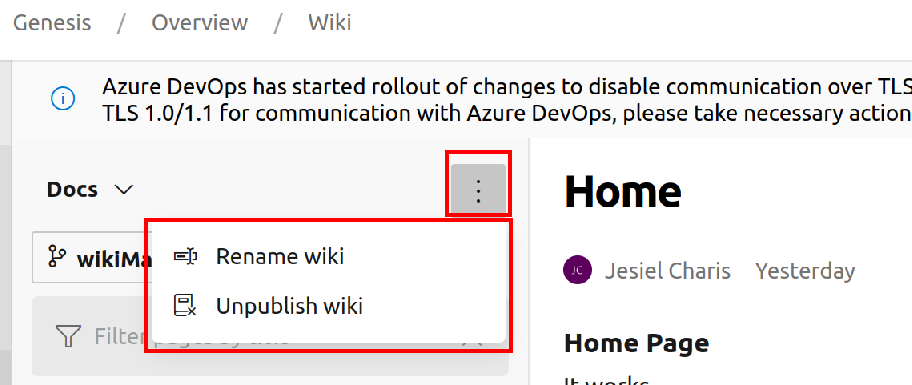This screenshot has width=912, height=385.
Task: Click the info icon in the banner
Action: coord(63,99)
